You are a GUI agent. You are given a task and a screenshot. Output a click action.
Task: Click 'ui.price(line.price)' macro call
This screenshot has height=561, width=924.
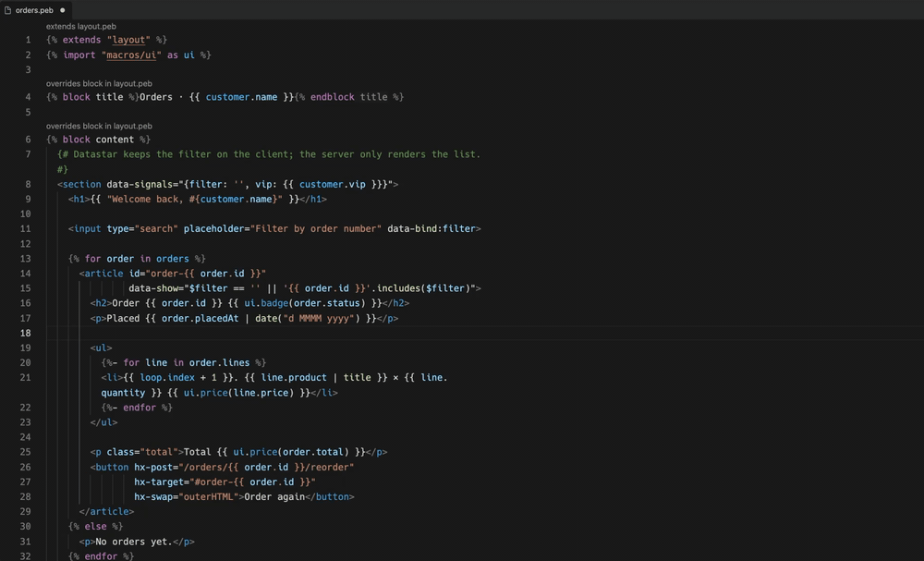pyautogui.click(x=238, y=393)
